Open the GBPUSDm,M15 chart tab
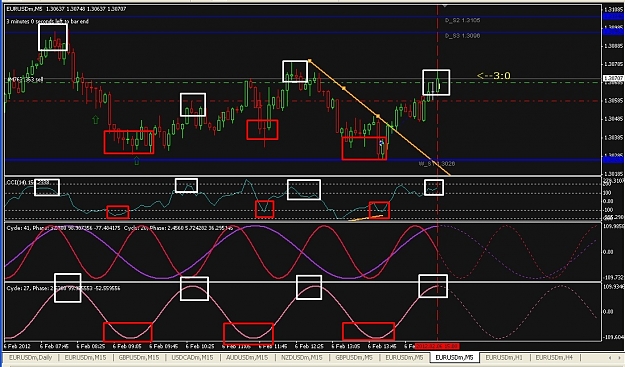Screen dimensions: 625x367 [139, 357]
